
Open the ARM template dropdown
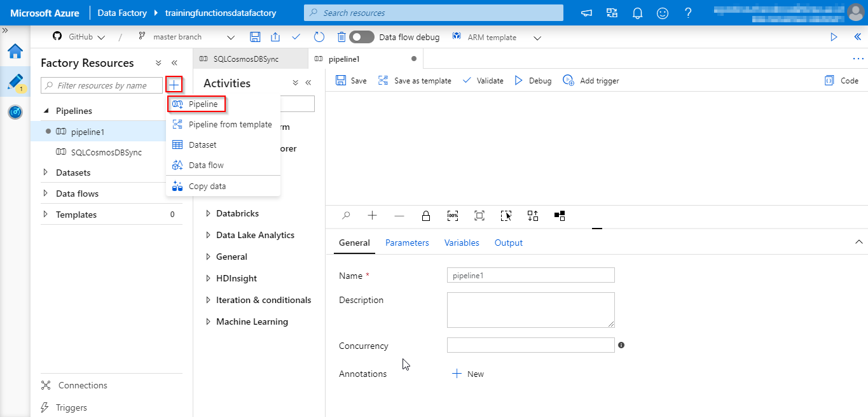coord(537,38)
